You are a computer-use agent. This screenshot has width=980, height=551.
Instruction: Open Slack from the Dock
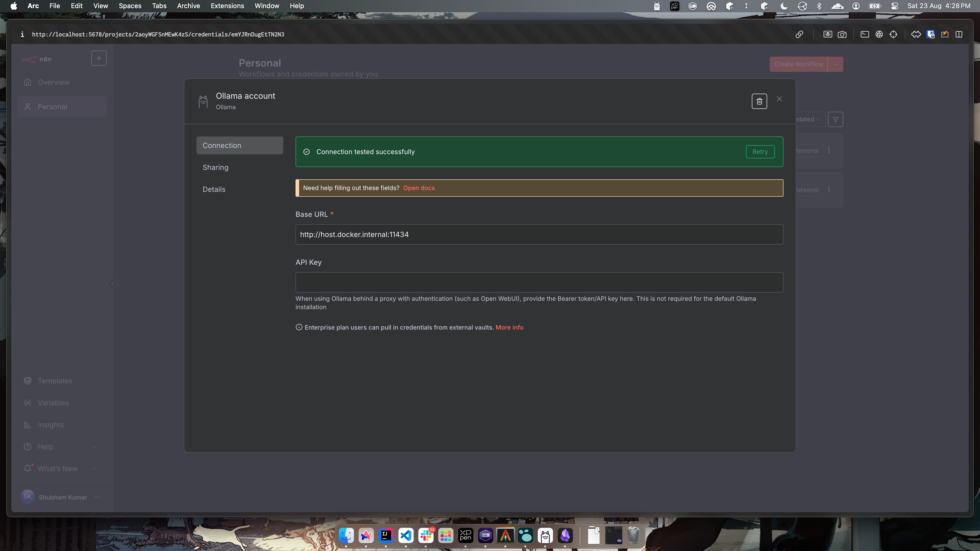click(x=426, y=536)
